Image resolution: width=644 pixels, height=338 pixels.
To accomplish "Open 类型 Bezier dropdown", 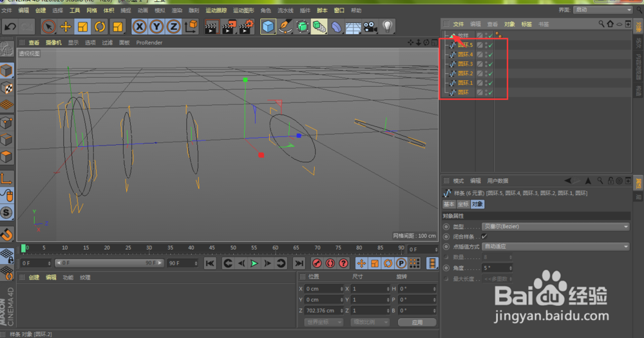I will pyautogui.click(x=555, y=227).
